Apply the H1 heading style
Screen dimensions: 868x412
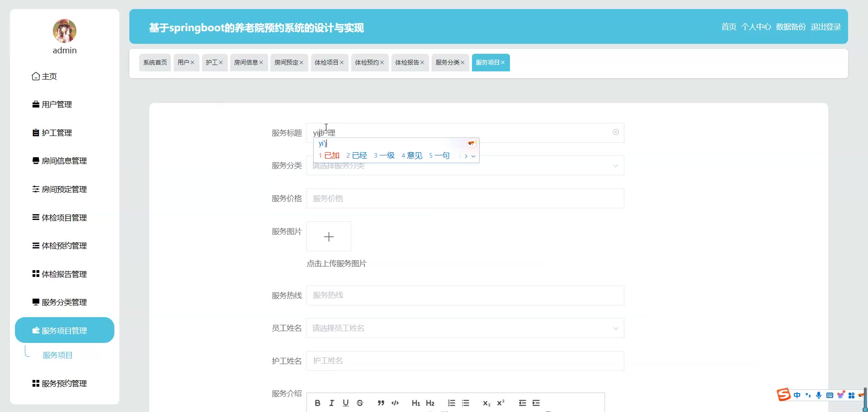[416, 403]
